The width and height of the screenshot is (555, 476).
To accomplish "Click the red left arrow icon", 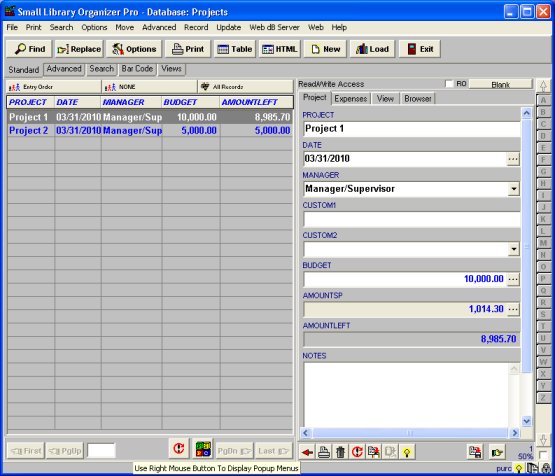I will [x=307, y=452].
